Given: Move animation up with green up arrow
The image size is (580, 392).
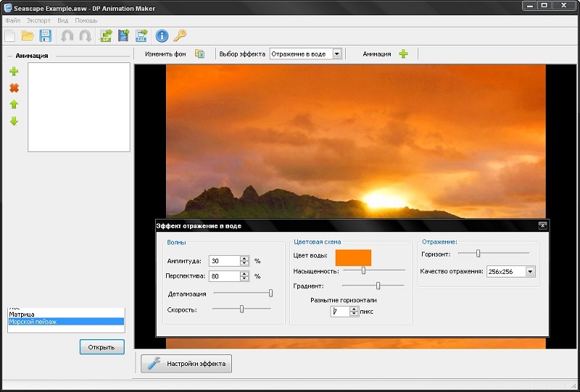Looking at the screenshot, I should [14, 104].
